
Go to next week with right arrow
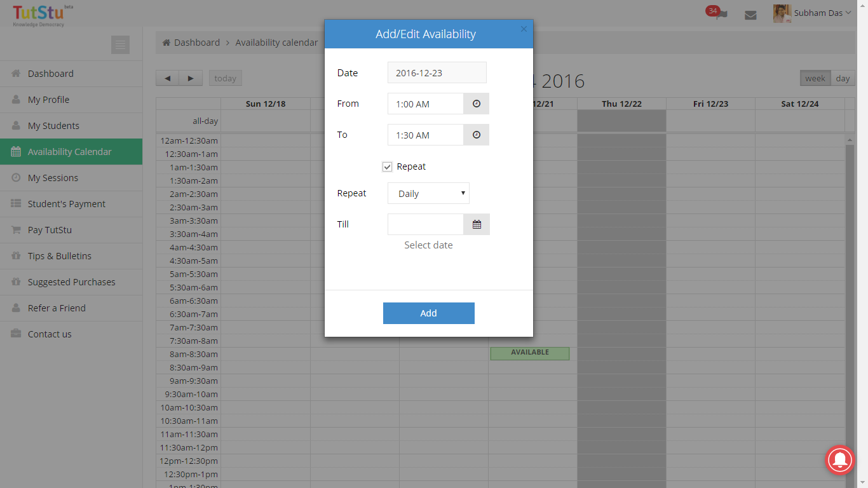click(191, 78)
